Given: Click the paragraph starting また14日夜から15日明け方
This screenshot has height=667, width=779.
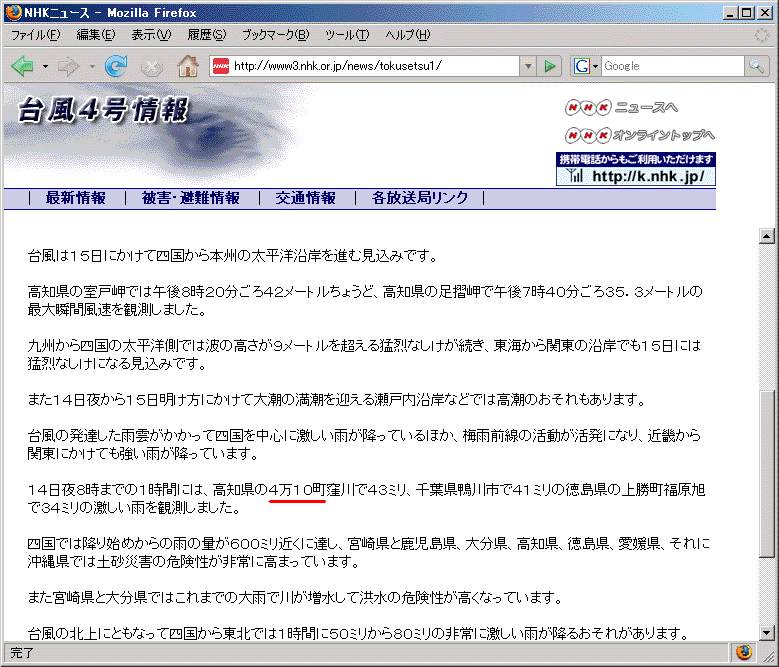Looking at the screenshot, I should (x=336, y=400).
